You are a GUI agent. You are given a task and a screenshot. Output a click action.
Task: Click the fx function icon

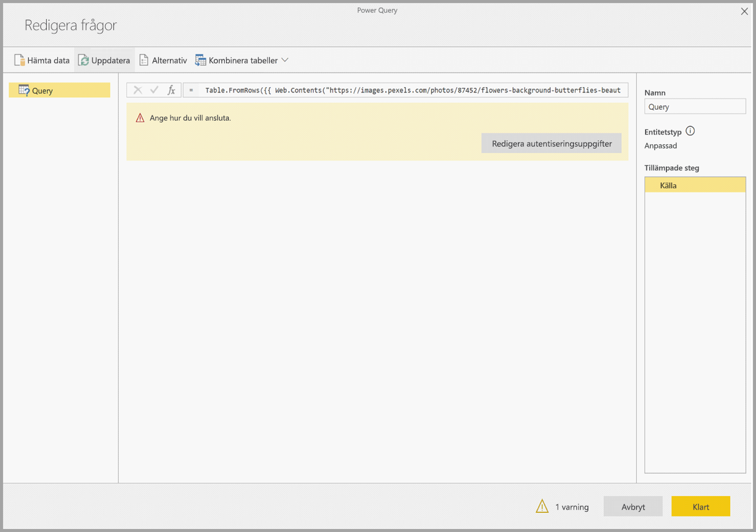[171, 90]
